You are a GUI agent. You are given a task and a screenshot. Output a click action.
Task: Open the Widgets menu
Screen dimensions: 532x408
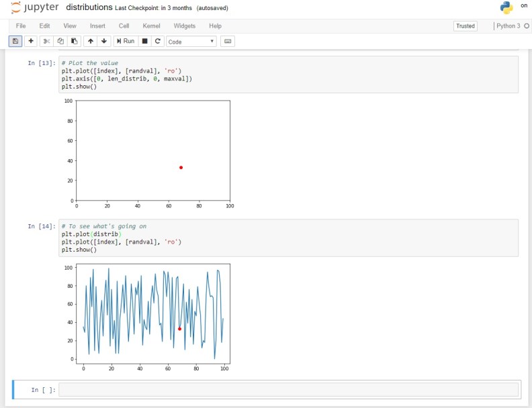click(x=185, y=25)
